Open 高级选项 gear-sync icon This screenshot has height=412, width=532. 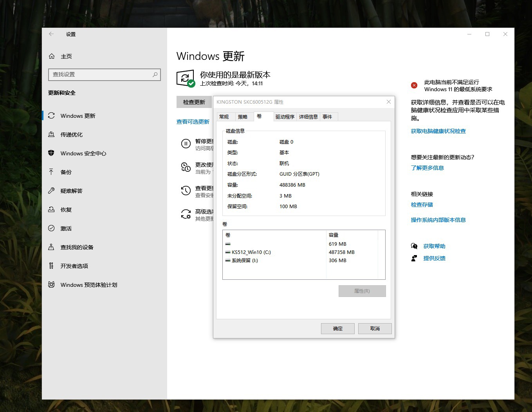pos(186,214)
